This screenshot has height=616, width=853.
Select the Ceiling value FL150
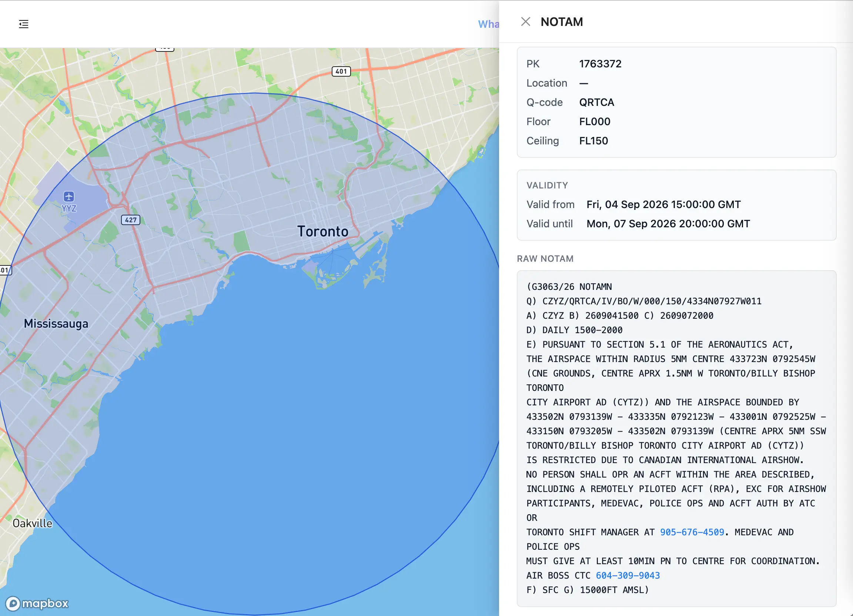593,141
